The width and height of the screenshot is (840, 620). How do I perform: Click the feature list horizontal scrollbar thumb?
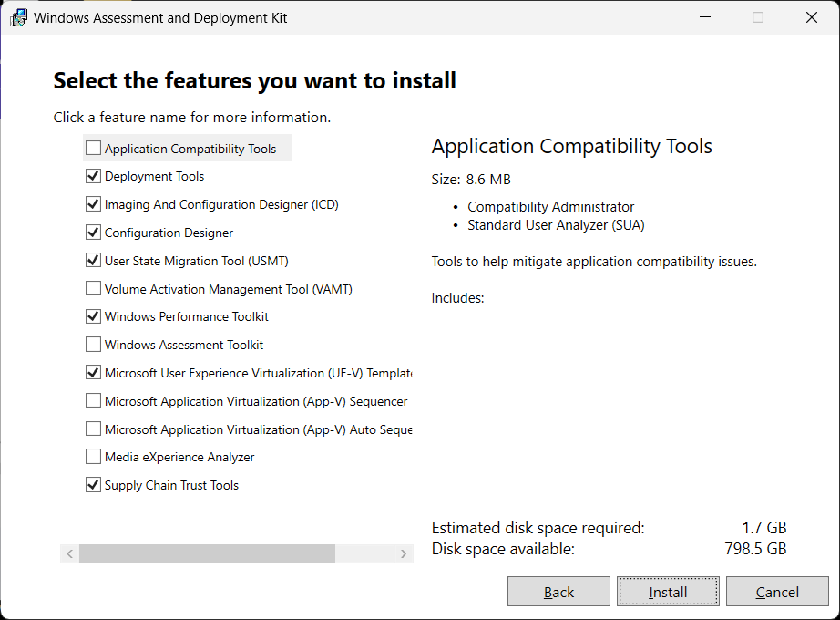[208, 554]
